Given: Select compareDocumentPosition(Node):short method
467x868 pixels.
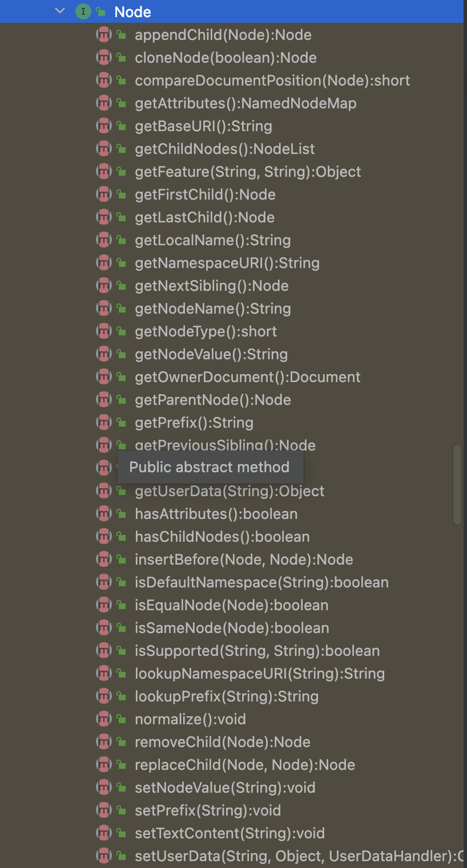Looking at the screenshot, I should pos(272,80).
